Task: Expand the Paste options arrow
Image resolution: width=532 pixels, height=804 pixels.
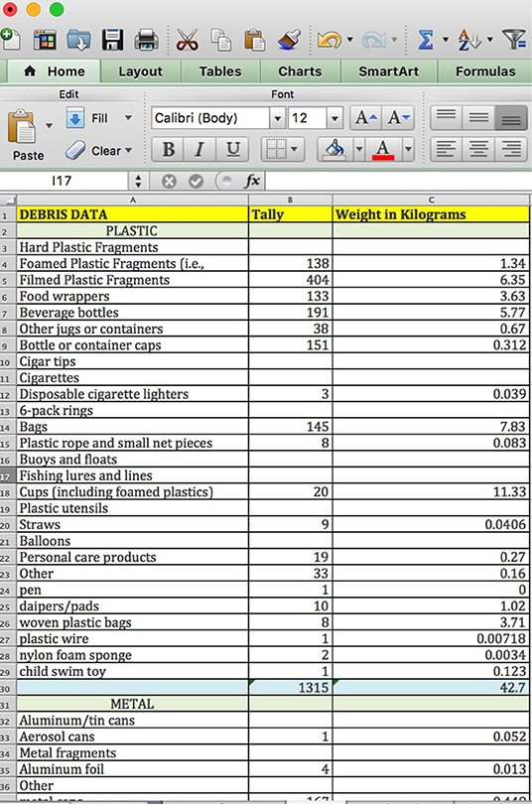Action: click(50, 125)
